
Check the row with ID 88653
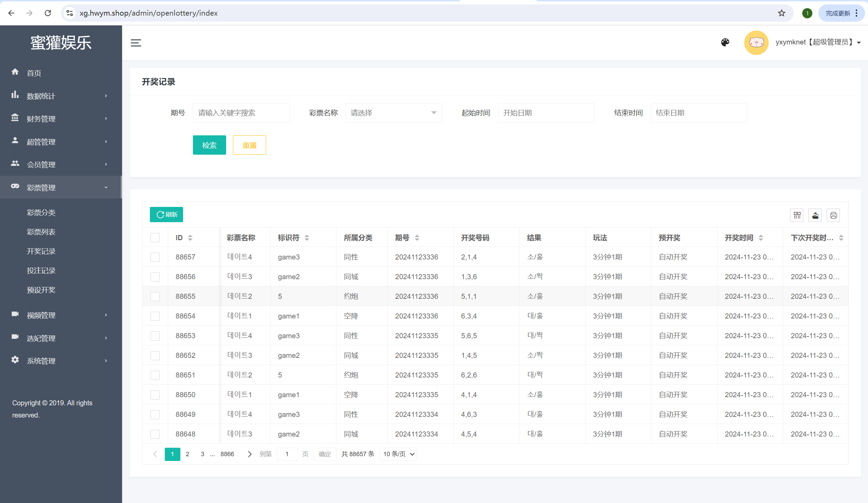coord(155,335)
